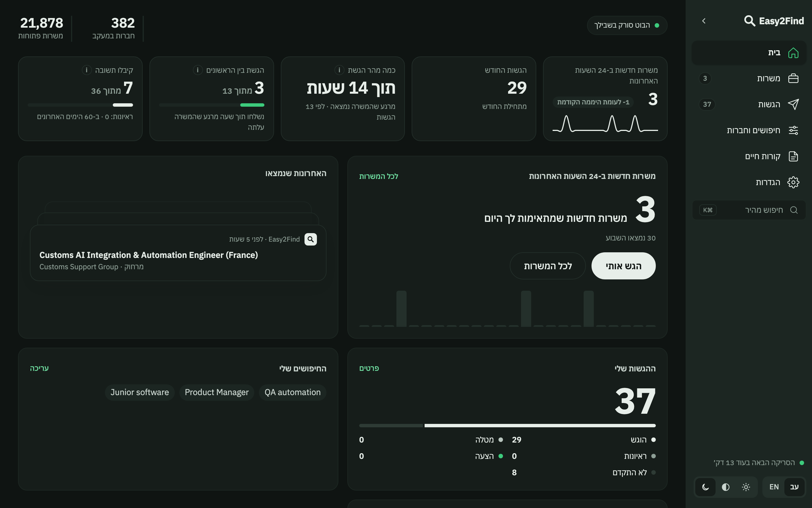Open the פרטים link in ההגשות שלי
Screen dimensions: 812x508
tap(369, 368)
